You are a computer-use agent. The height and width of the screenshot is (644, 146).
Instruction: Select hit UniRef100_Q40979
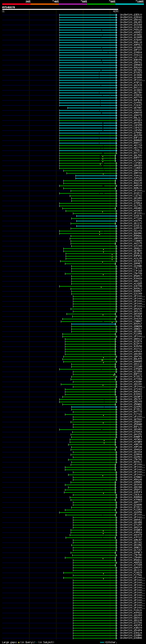pyautogui.click(x=131, y=535)
